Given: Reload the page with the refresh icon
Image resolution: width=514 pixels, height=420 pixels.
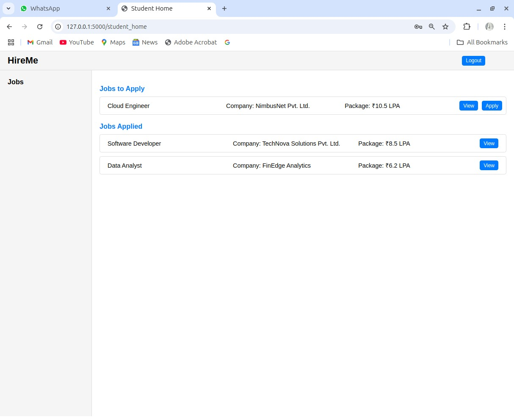Looking at the screenshot, I should click(x=40, y=27).
